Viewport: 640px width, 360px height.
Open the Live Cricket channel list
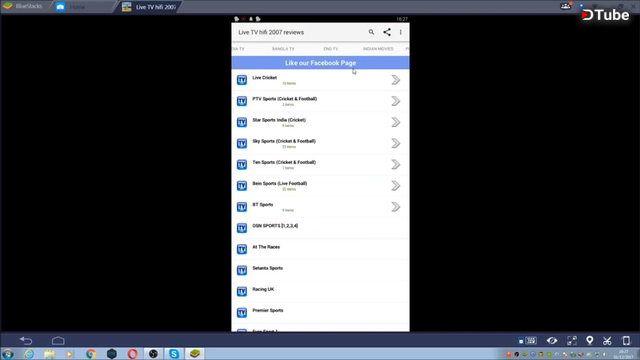point(320,80)
